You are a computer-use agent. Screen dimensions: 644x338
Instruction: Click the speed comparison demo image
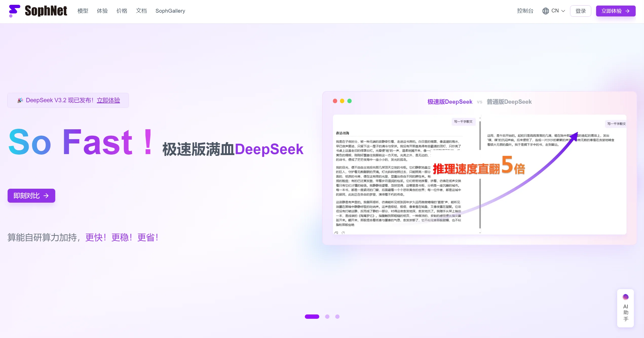(479, 175)
